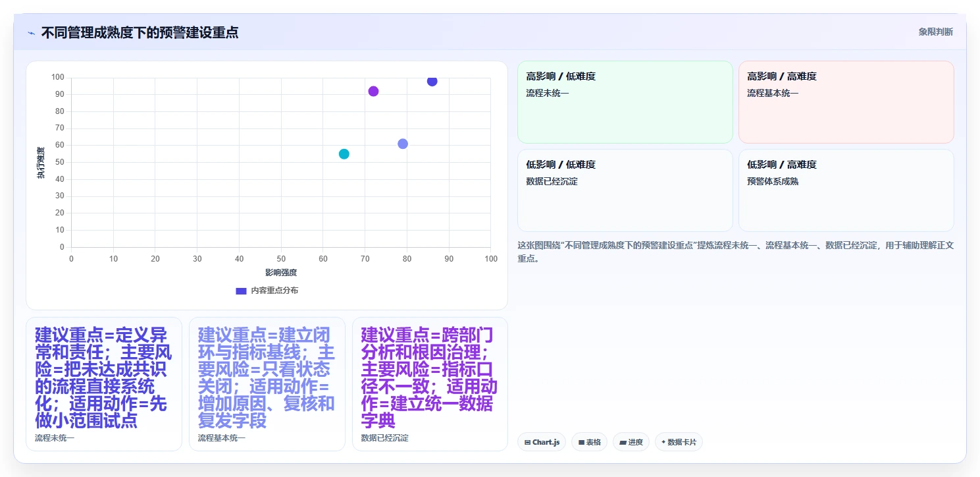Image resolution: width=980 pixels, height=477 pixels.
Task: Click the title 不同管理成熟度下的预警建设重点
Action: (x=140, y=32)
